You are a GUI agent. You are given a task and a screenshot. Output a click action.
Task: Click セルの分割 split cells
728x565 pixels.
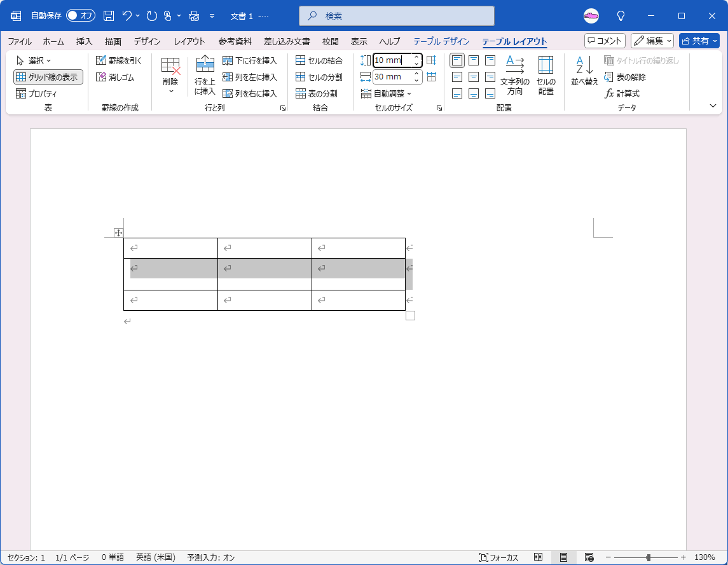point(319,77)
